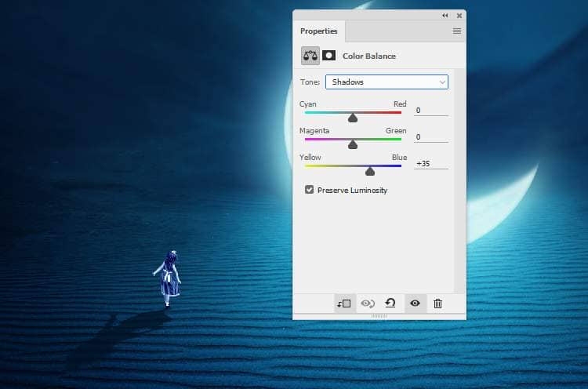The height and width of the screenshot is (389, 588).
Task: Click the Cyan-Red value field
Action: pyautogui.click(x=431, y=111)
